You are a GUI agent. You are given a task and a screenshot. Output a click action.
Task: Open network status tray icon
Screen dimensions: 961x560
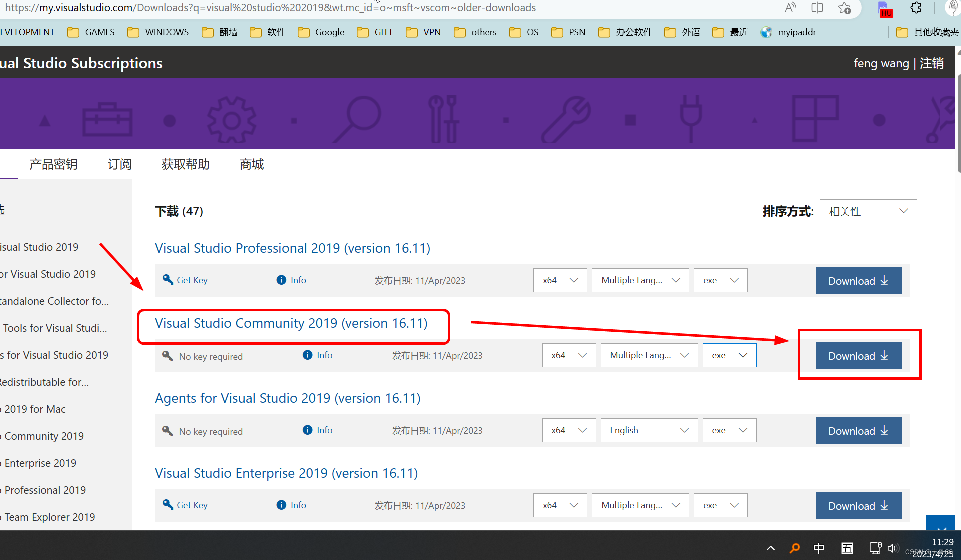875,548
